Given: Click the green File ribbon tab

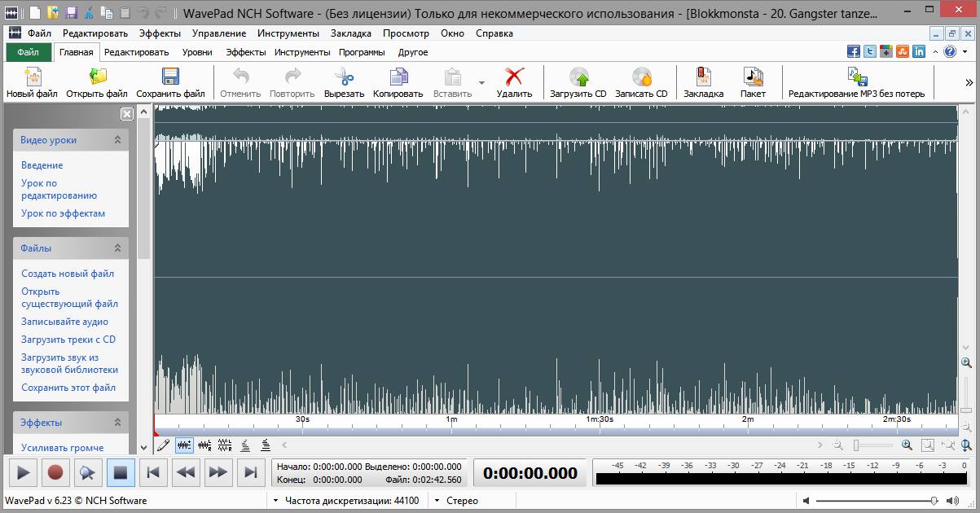Looking at the screenshot, I should (x=29, y=52).
